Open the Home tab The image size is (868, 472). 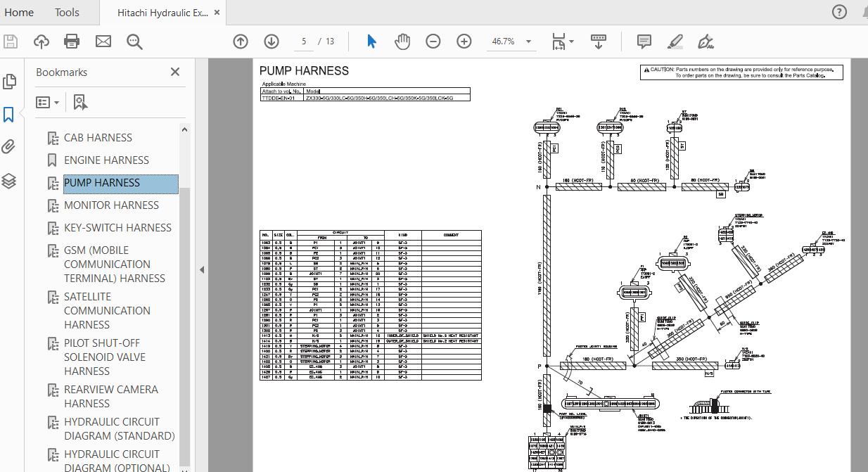(x=19, y=12)
